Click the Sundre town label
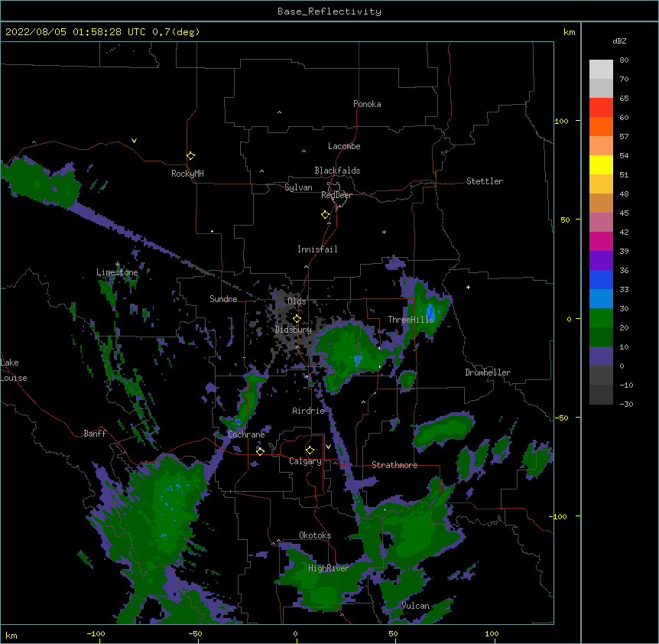 point(223,299)
